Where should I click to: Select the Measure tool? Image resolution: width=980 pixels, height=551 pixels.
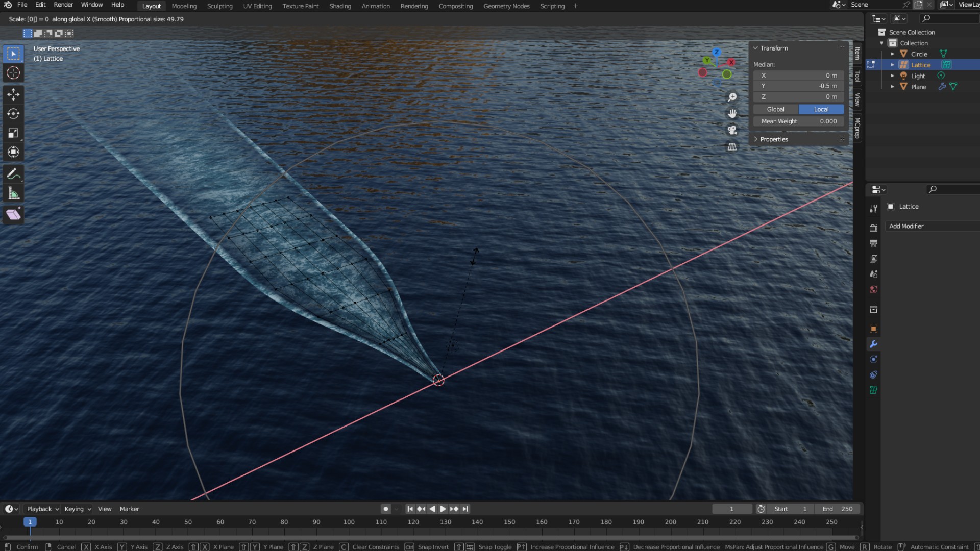pos(13,194)
